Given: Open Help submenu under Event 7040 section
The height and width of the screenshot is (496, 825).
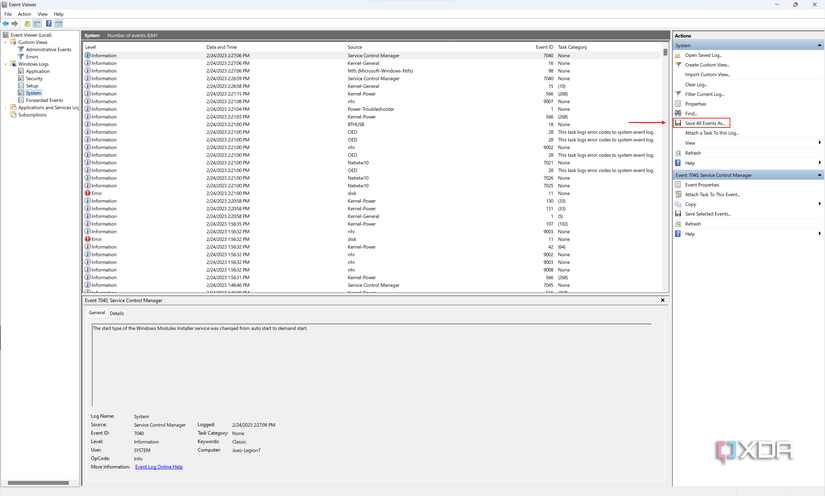Looking at the screenshot, I should [x=819, y=234].
